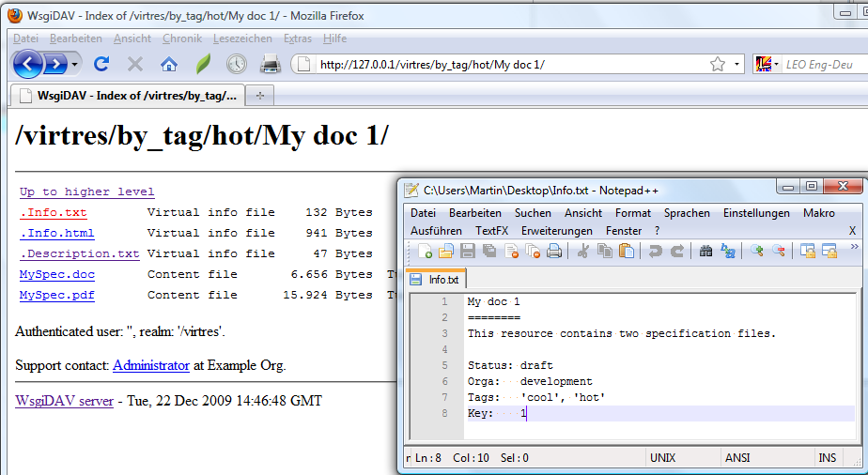
Task: Follow the 'Up to higher level' link
Action: coord(87,192)
